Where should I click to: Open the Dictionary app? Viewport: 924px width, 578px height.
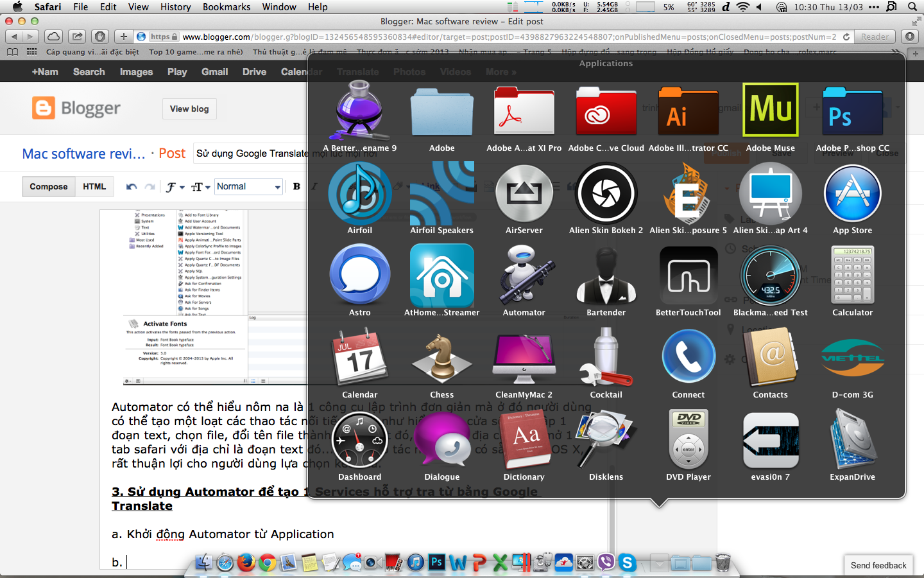[x=524, y=441]
